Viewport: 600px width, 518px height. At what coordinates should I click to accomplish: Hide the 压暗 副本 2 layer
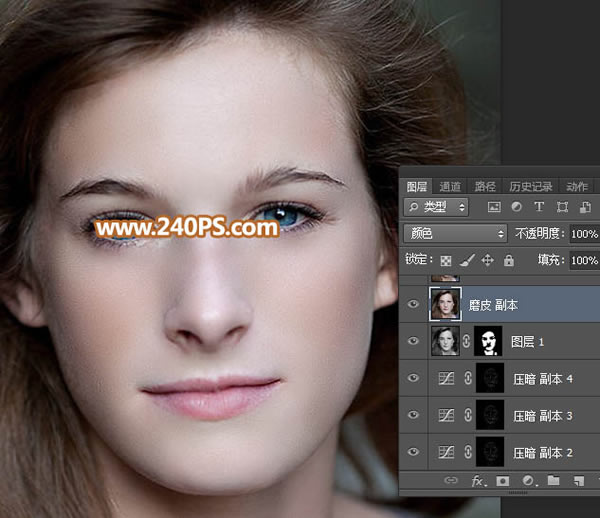click(x=413, y=452)
